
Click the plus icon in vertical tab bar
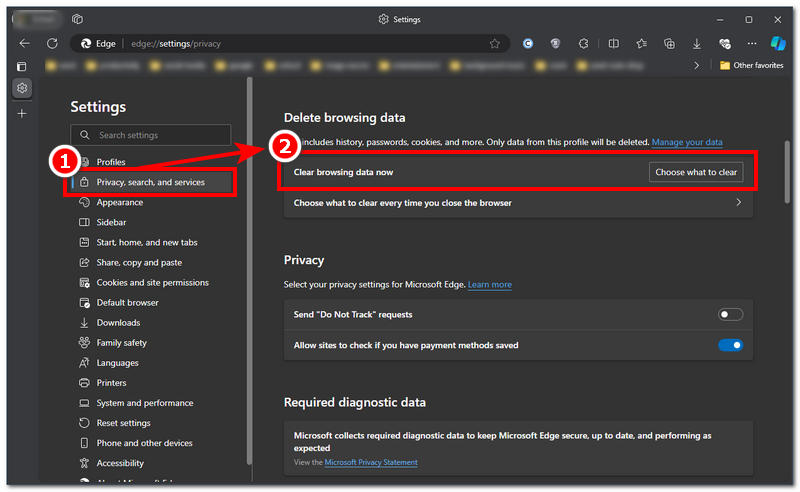coord(22,113)
